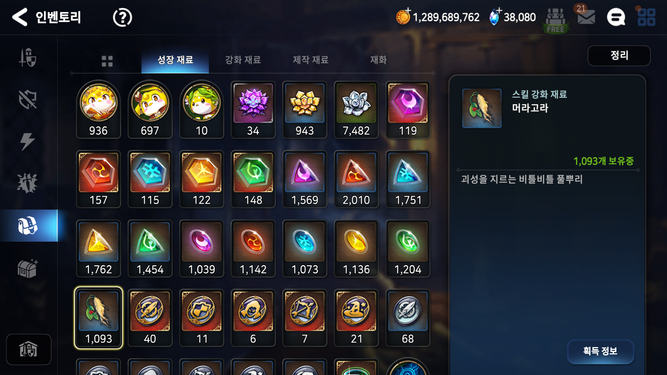Open the chat speech bubble icon
The width and height of the screenshot is (667, 375).
616,17
